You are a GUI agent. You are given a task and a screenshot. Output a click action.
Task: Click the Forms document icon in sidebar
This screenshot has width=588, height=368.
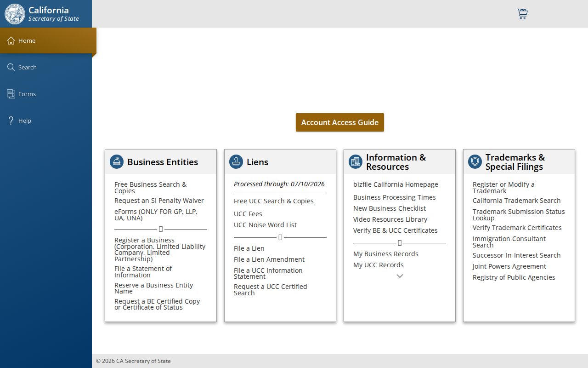click(11, 94)
